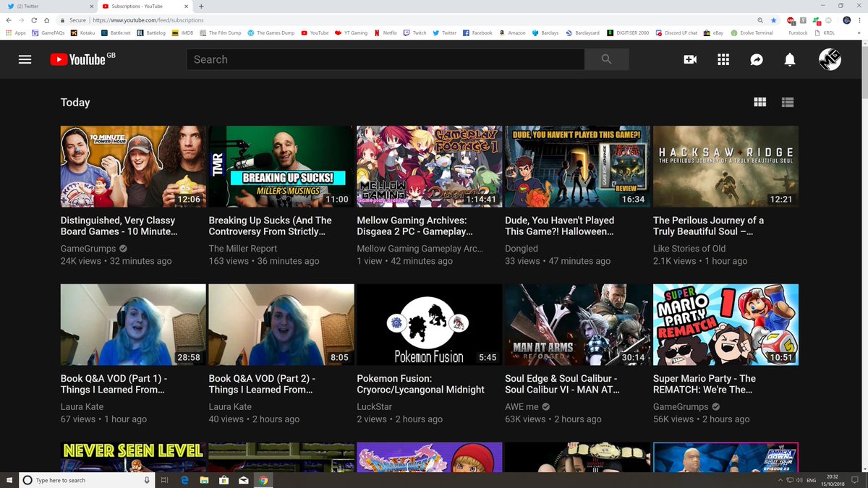The width and height of the screenshot is (868, 488).
Task: Click title 'Book Q&A VOD (Part 1)'
Action: coord(114,384)
